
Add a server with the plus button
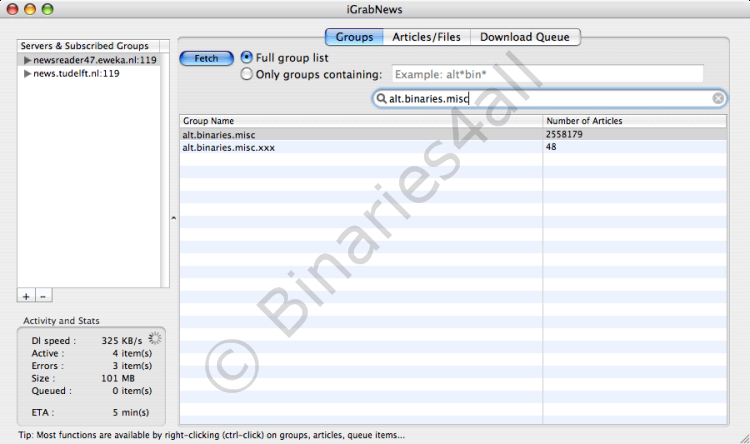(x=26, y=296)
